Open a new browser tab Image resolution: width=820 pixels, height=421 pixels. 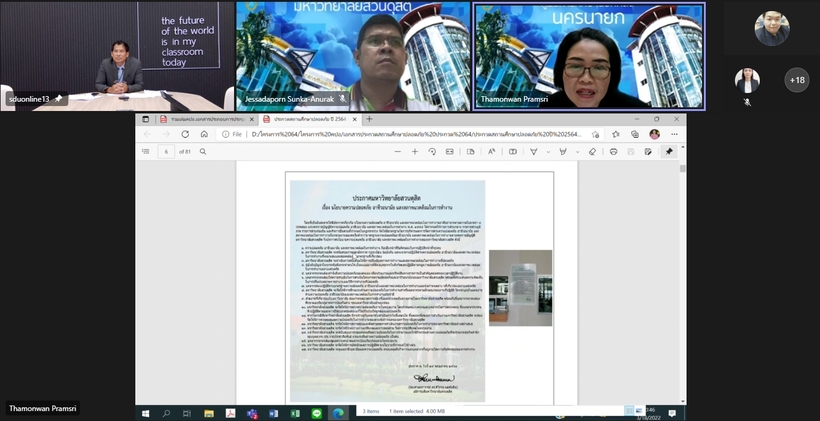pos(369,119)
